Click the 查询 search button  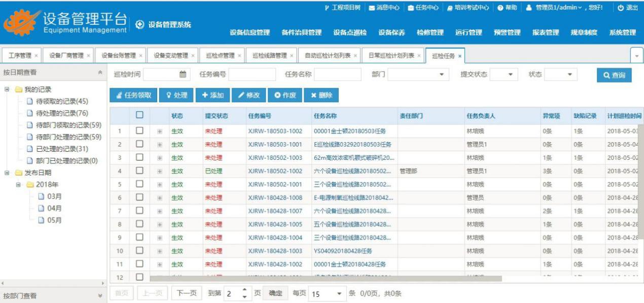(614, 75)
